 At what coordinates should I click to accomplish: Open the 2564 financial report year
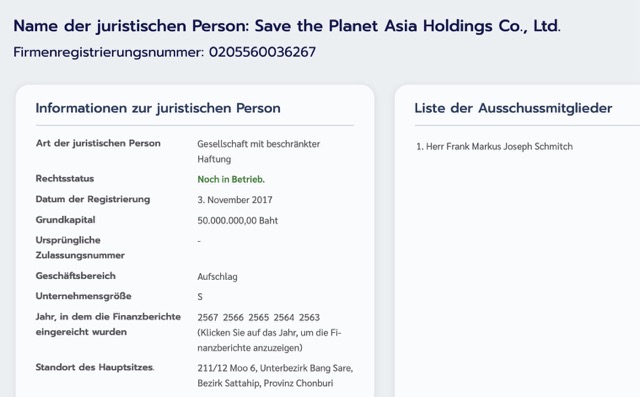(284, 317)
